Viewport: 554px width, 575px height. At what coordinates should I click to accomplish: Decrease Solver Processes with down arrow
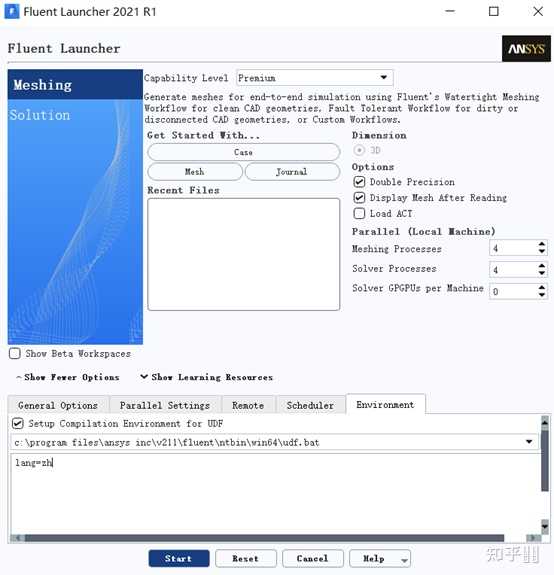pyautogui.click(x=542, y=273)
